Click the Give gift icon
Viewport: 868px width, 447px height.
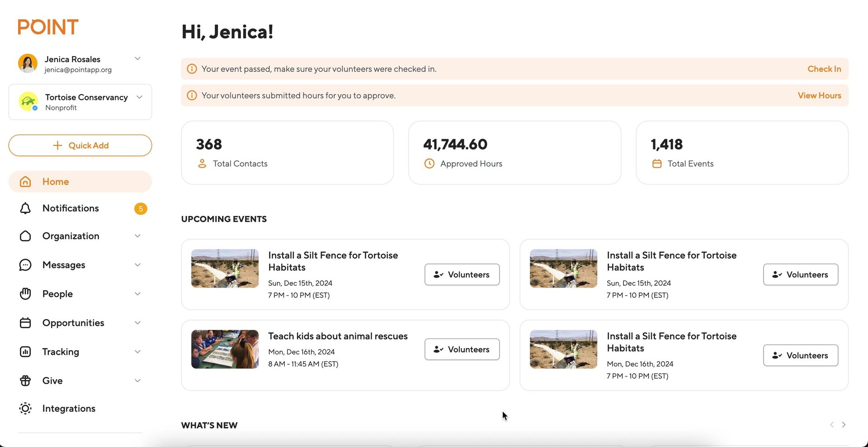25,381
